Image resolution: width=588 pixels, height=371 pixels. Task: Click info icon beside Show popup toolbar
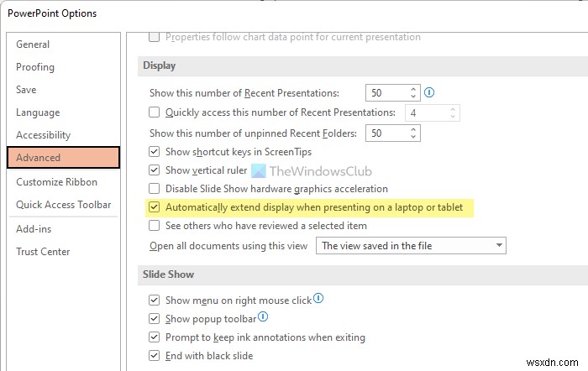click(x=263, y=317)
